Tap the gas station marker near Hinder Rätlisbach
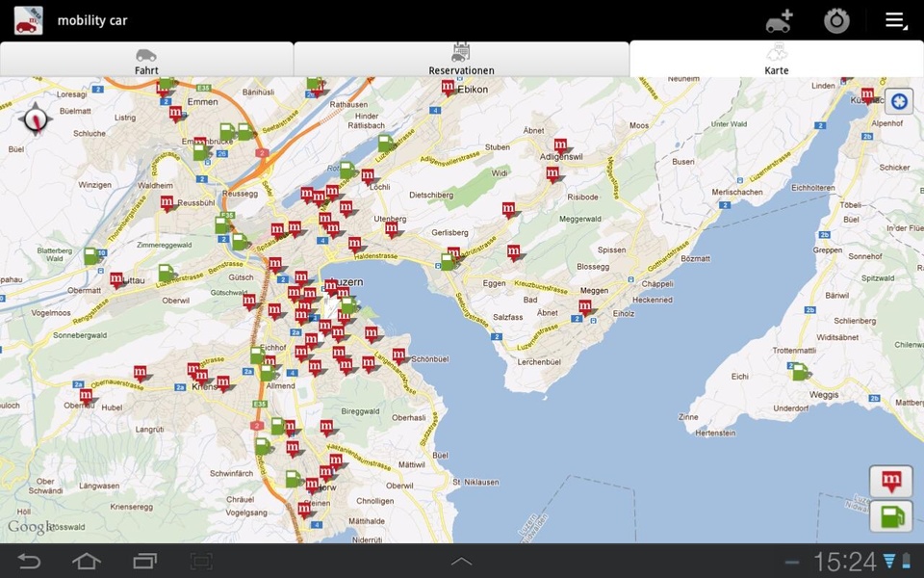The image size is (924, 578). coord(385,144)
